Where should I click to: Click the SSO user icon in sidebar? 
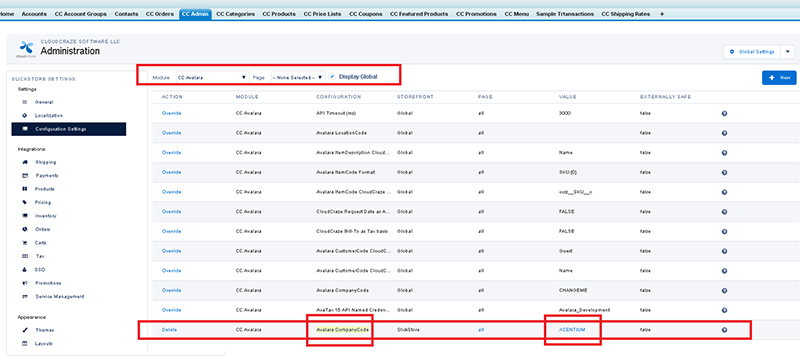tap(24, 269)
